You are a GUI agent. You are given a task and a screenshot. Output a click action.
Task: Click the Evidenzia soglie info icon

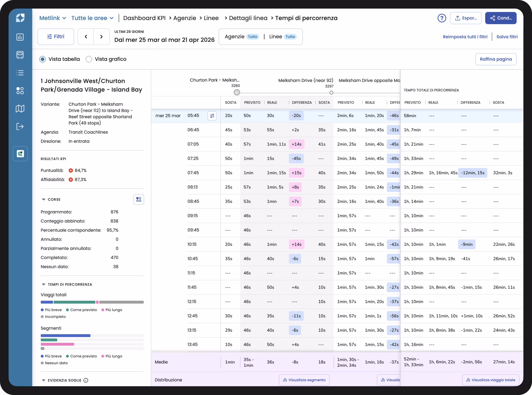coord(86,380)
